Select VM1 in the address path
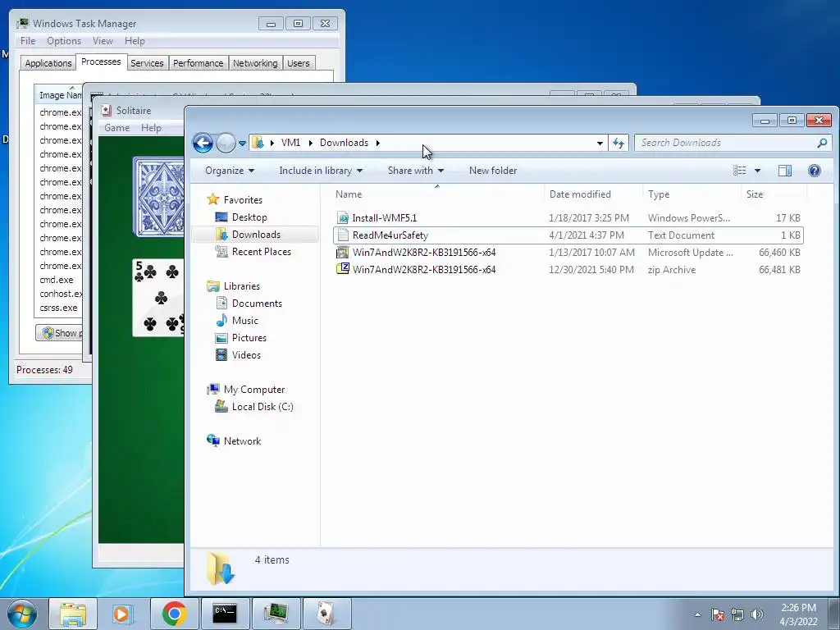 [290, 143]
